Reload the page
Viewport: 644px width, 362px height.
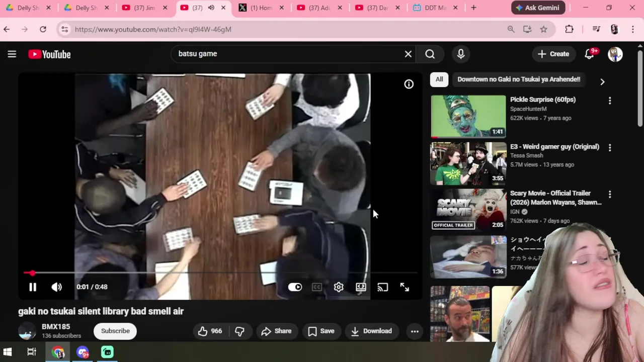pos(43,29)
